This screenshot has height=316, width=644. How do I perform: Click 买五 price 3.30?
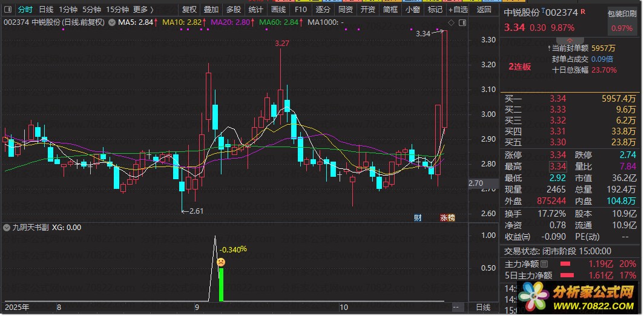click(x=558, y=143)
